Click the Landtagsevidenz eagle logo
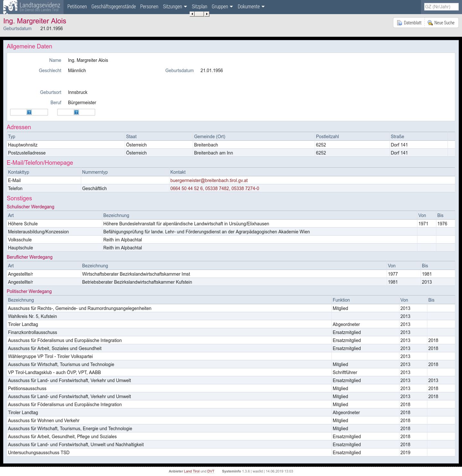Screen dimensions: 462x476 coord(10,7)
